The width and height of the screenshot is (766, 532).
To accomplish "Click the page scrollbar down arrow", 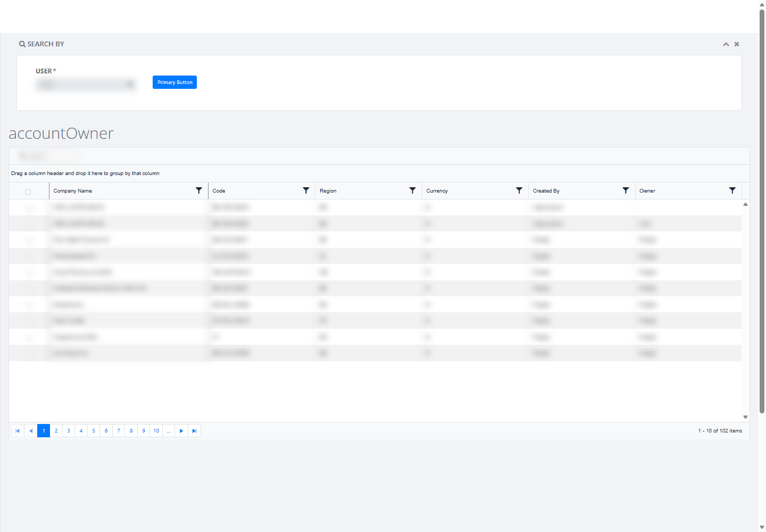I will (762, 527).
